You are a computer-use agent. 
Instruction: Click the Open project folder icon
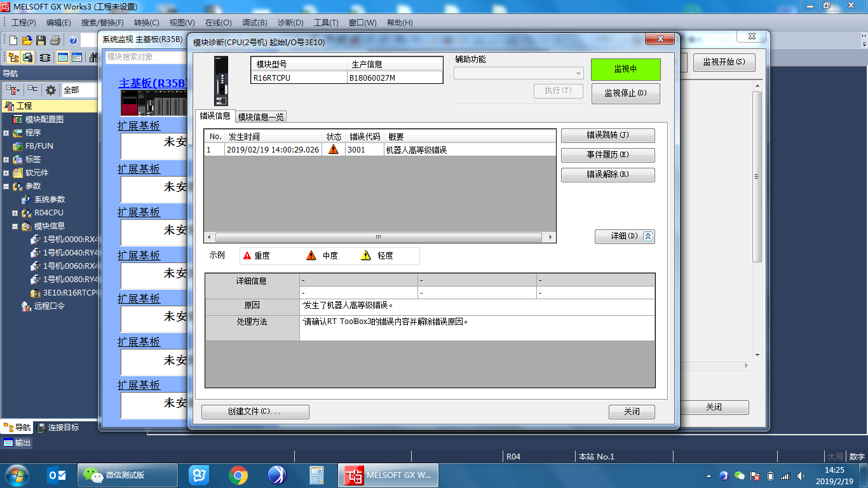(27, 41)
